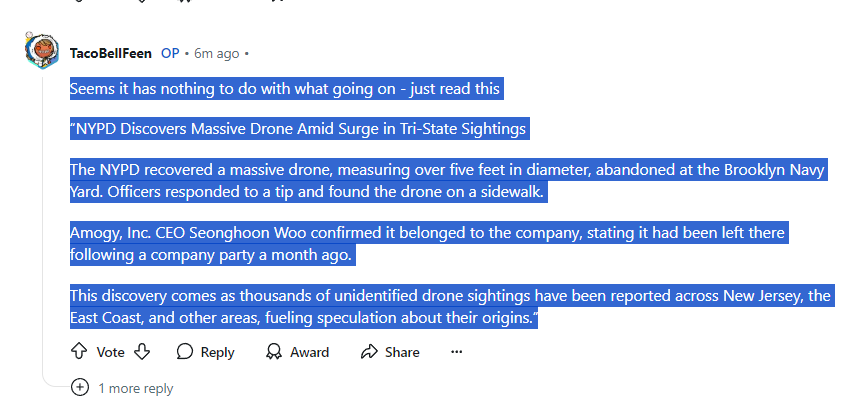This screenshot has width=854, height=407.
Task: Downvote the TacoBellFeen comment
Action: pyautogui.click(x=142, y=352)
